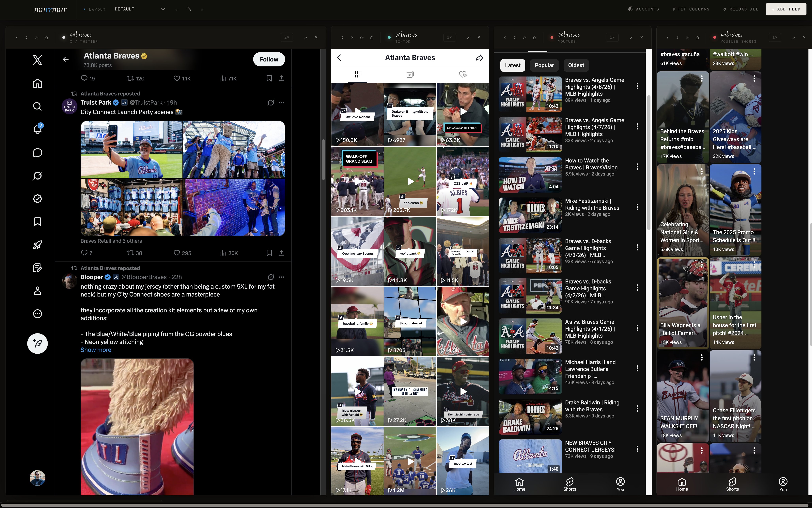
Task: Open X notifications bell with 2 badge
Action: [x=37, y=129]
